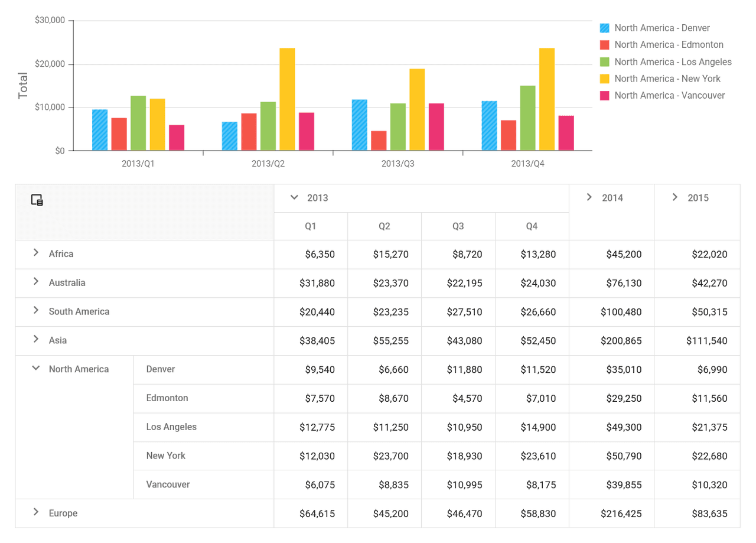The height and width of the screenshot is (543, 756).
Task: Expand the South America row
Action: tap(36, 311)
